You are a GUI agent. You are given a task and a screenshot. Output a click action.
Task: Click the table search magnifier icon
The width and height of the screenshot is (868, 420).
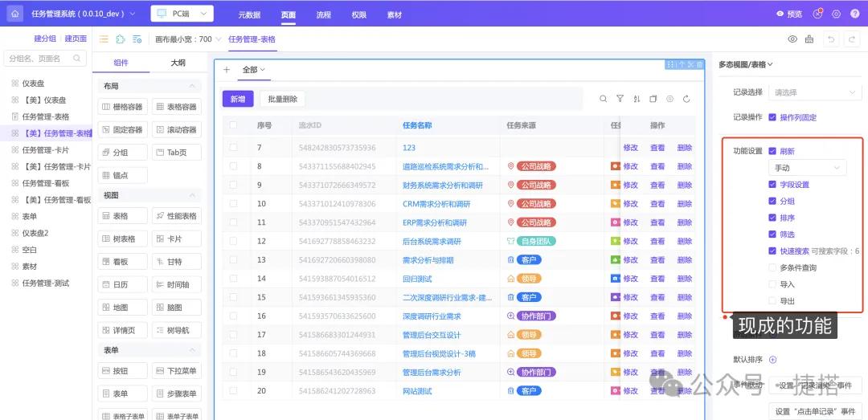click(604, 99)
